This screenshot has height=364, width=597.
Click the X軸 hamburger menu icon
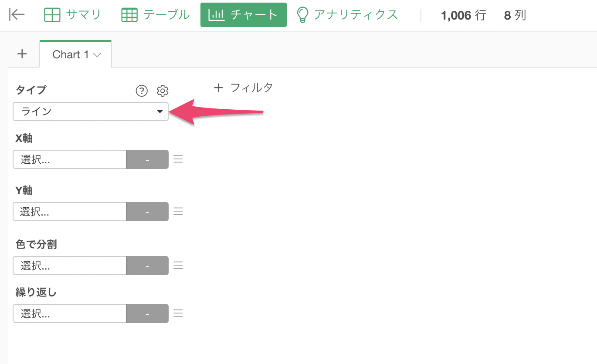click(x=178, y=159)
